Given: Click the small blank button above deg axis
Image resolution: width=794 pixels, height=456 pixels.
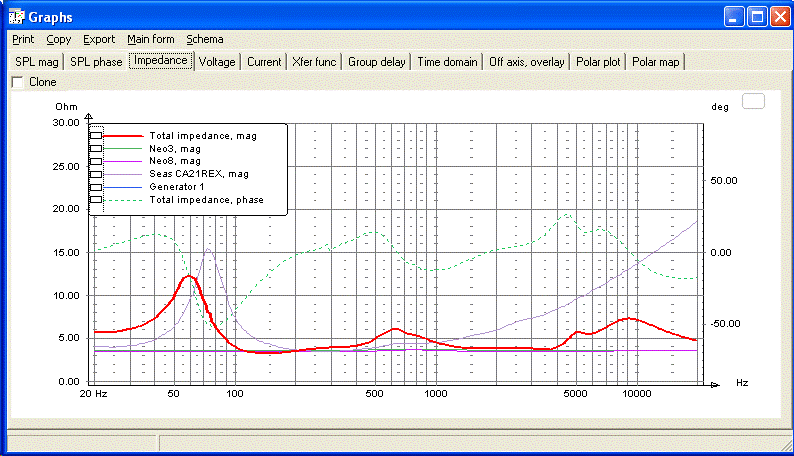Looking at the screenshot, I should point(753,101).
